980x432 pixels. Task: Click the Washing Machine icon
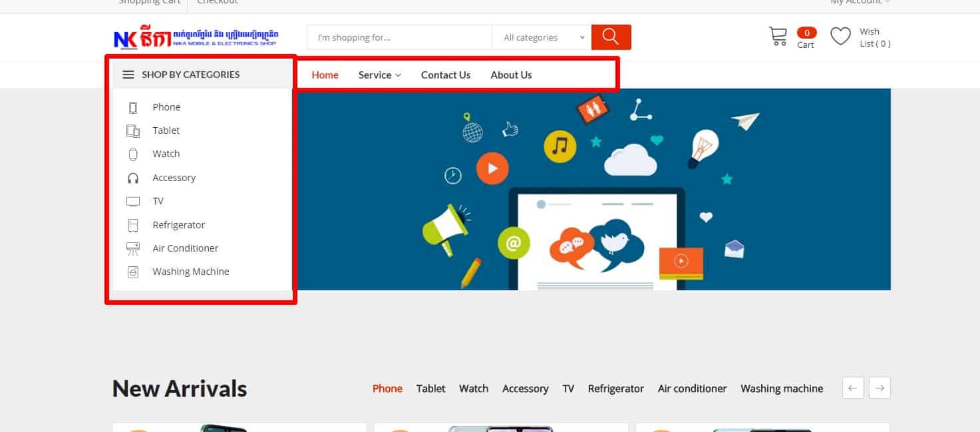point(133,272)
